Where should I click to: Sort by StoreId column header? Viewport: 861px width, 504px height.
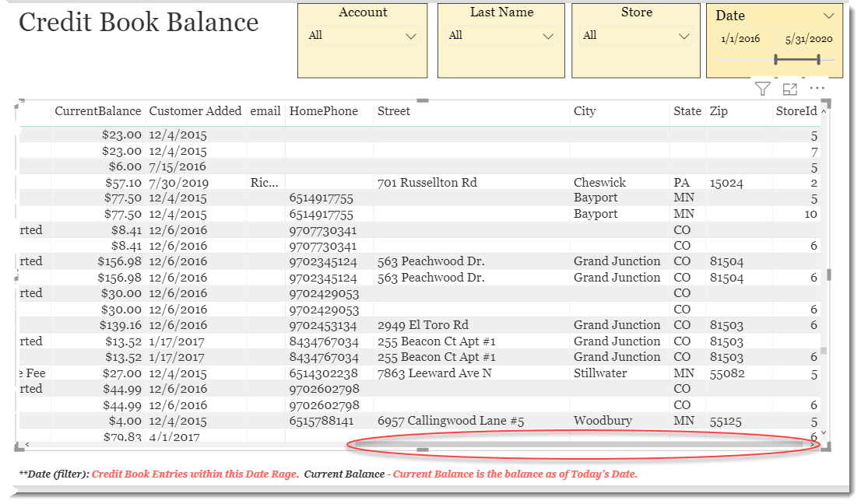pos(796,110)
